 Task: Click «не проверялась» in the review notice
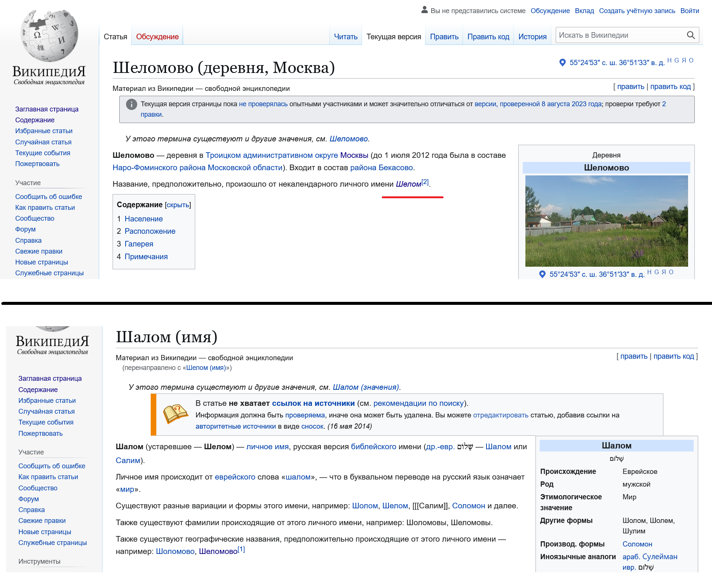click(x=263, y=104)
